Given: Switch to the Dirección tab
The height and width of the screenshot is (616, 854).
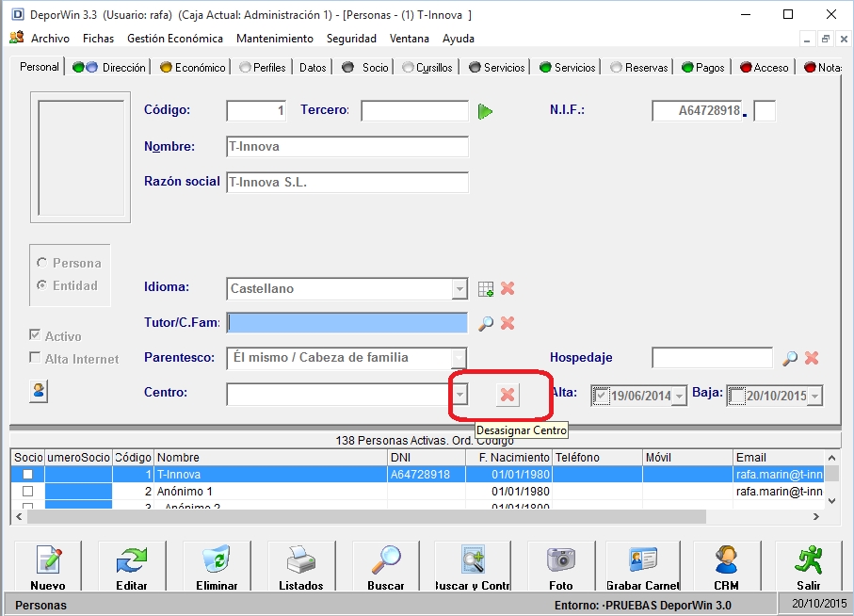Looking at the screenshot, I should click(x=109, y=68).
